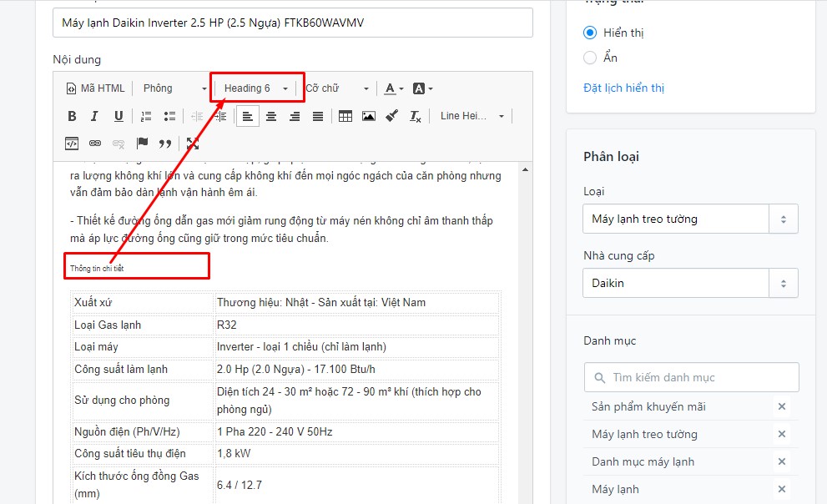Open the Cỡ chữ font size dropdown
Image resolution: width=827 pixels, height=504 pixels.
(x=337, y=88)
